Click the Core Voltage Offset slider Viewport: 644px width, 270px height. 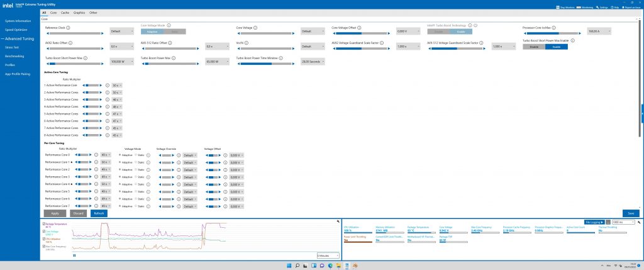click(362, 33)
